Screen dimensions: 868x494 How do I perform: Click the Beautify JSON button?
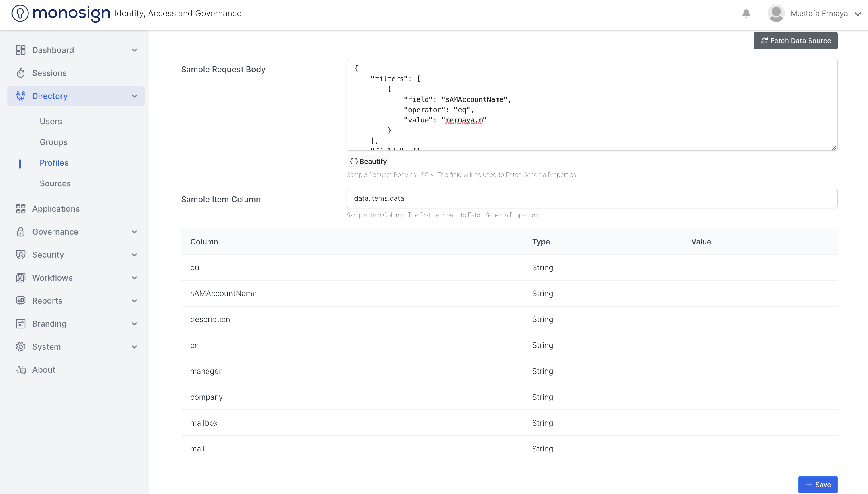click(368, 162)
